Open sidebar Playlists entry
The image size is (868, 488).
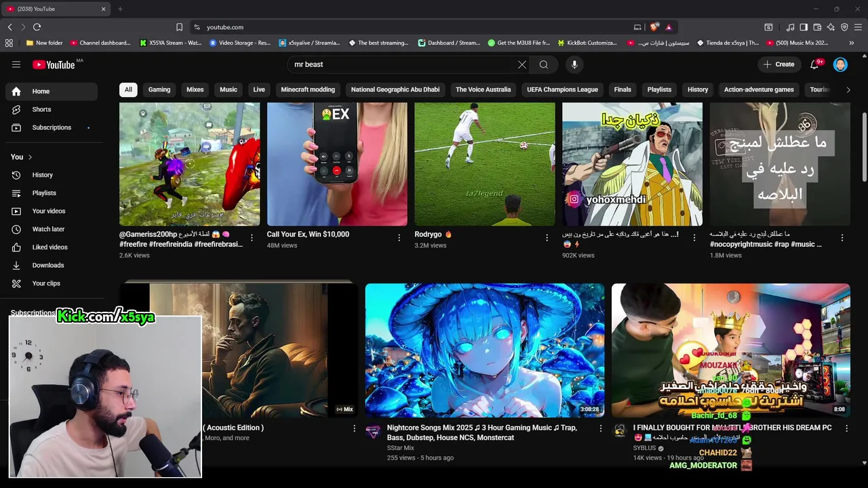[x=52, y=193]
